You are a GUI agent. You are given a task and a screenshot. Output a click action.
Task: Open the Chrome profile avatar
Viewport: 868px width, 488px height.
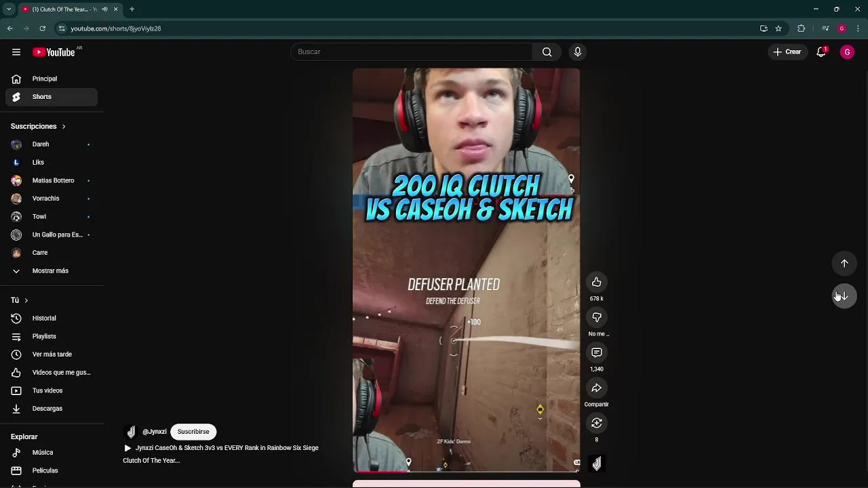[x=842, y=28]
